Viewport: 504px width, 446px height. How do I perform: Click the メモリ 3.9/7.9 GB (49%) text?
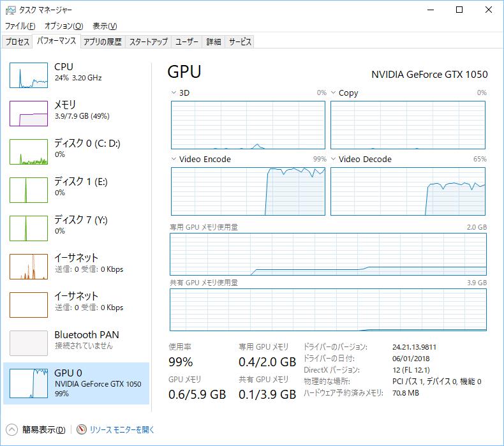click(x=82, y=116)
